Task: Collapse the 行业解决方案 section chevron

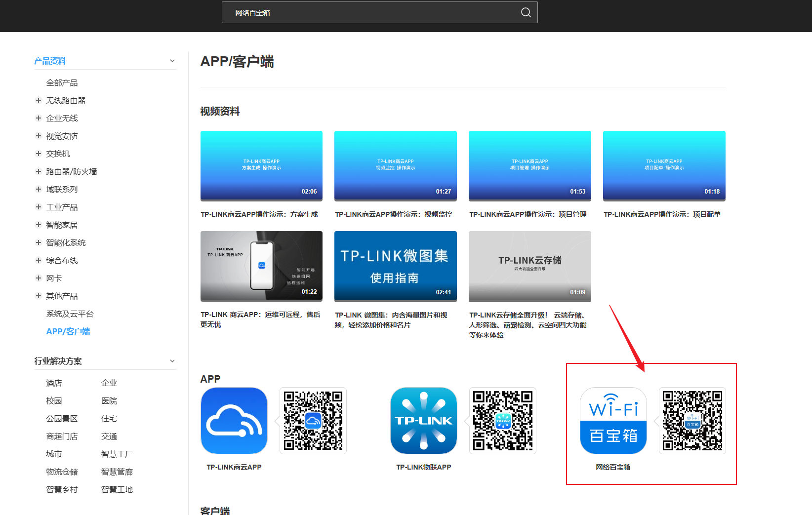Action: coord(172,361)
